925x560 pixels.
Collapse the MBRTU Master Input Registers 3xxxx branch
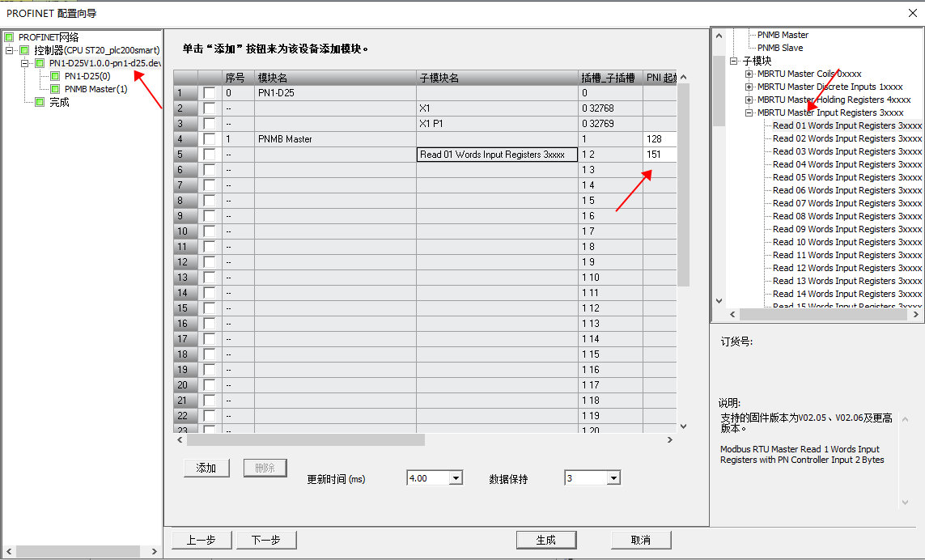[748, 112]
